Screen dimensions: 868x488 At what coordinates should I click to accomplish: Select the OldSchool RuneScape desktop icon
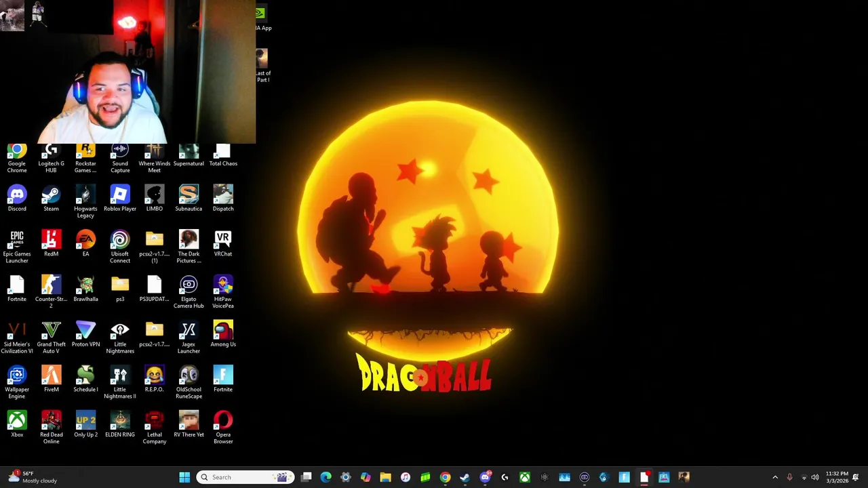pos(189,383)
